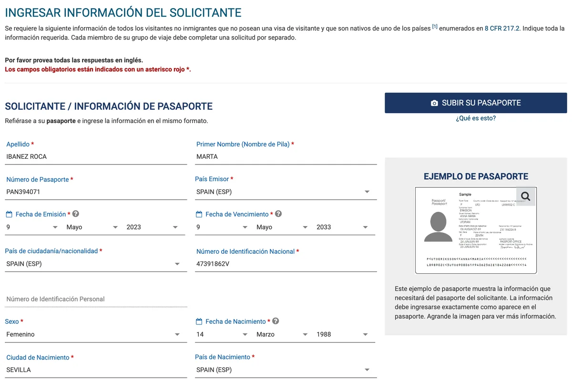Enlarge the sample passport image

pyautogui.click(x=476, y=230)
